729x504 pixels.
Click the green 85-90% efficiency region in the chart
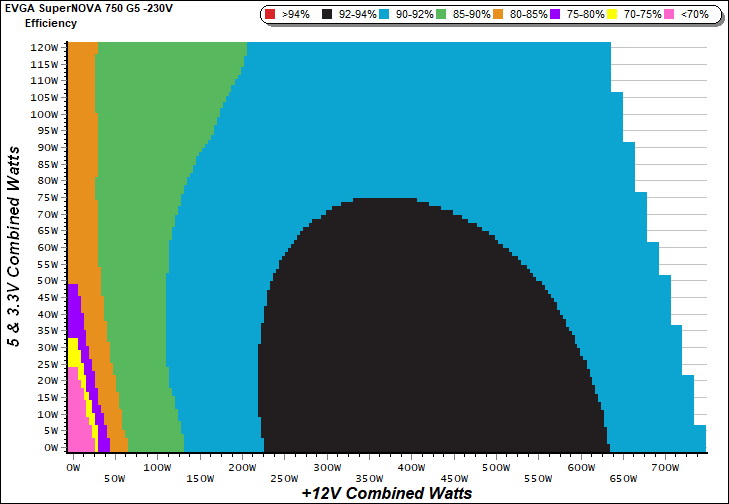pos(140,250)
